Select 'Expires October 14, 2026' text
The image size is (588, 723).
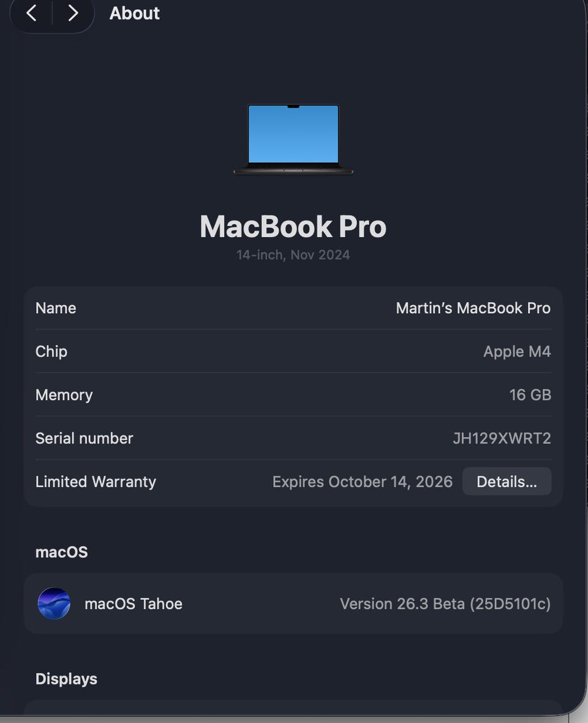pos(363,482)
